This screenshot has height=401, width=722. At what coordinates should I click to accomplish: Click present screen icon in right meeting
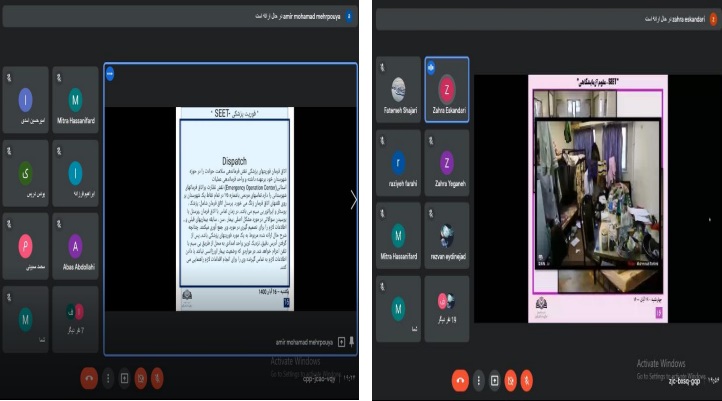click(495, 380)
